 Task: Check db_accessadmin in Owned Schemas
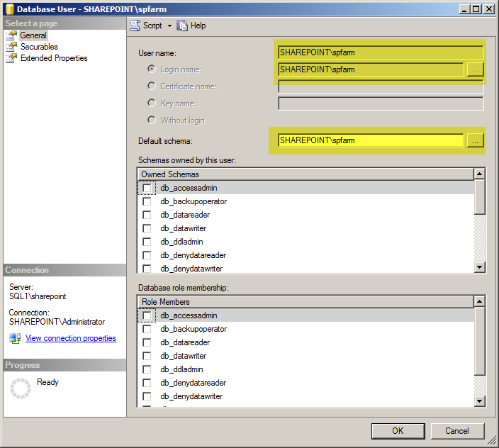click(147, 188)
